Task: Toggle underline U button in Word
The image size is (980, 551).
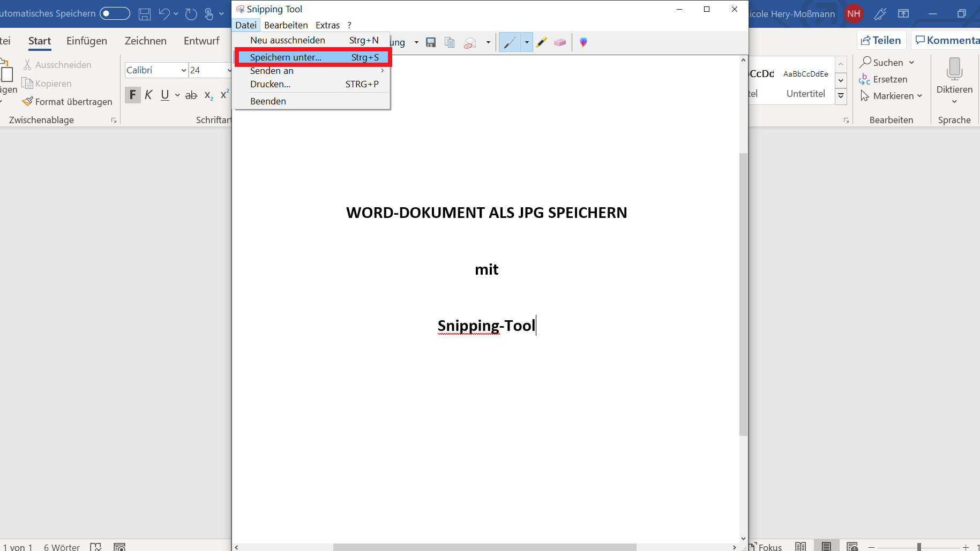Action: coord(165,95)
